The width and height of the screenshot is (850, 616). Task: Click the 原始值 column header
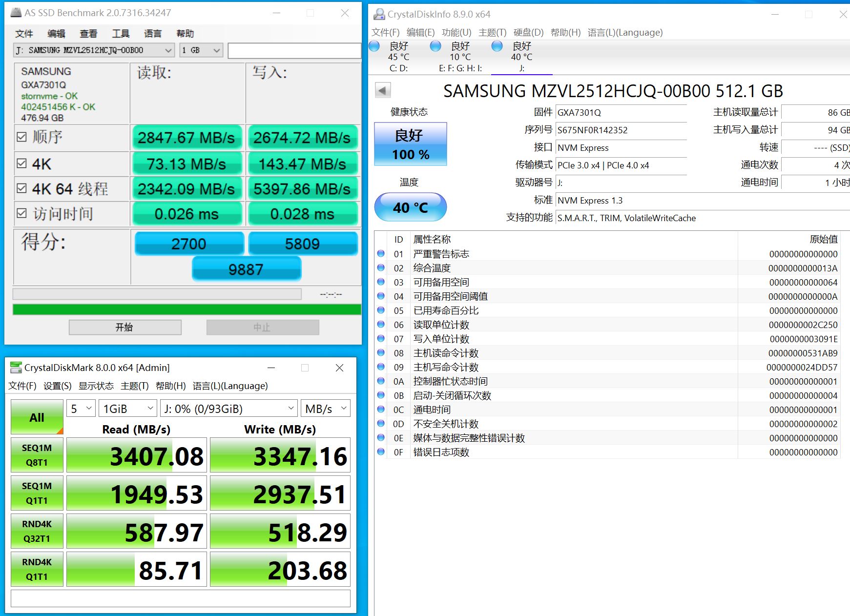pyautogui.click(x=823, y=239)
